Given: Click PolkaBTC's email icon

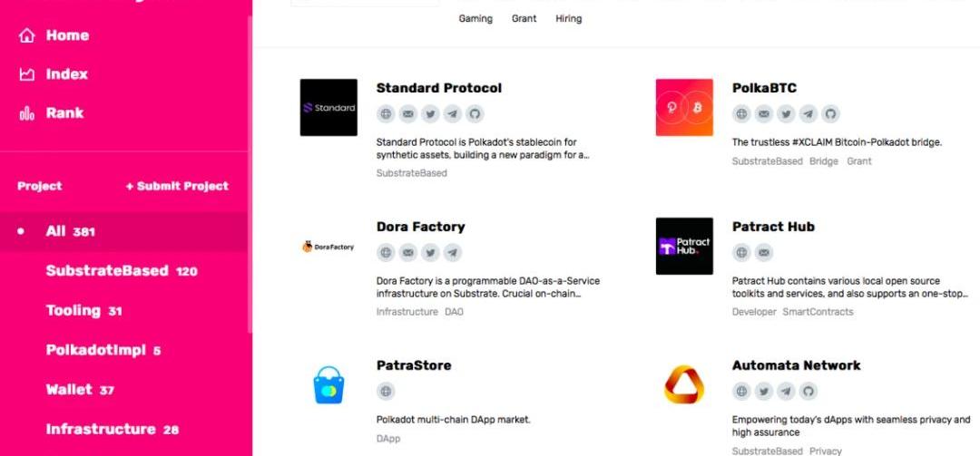Looking at the screenshot, I should 764,113.
